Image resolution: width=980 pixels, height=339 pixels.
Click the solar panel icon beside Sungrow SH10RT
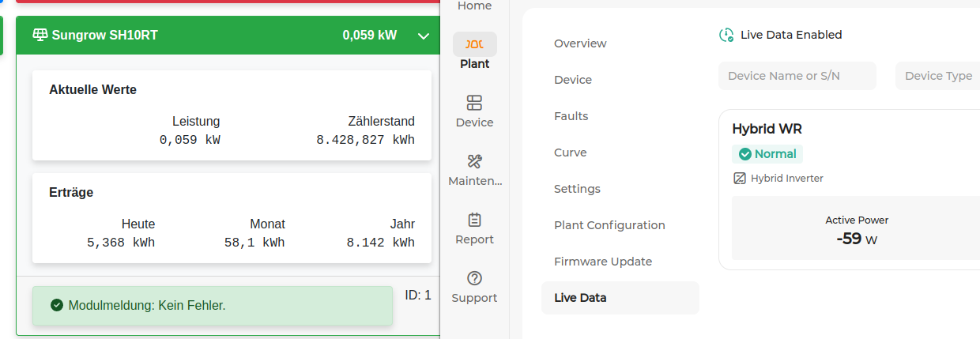(x=40, y=35)
